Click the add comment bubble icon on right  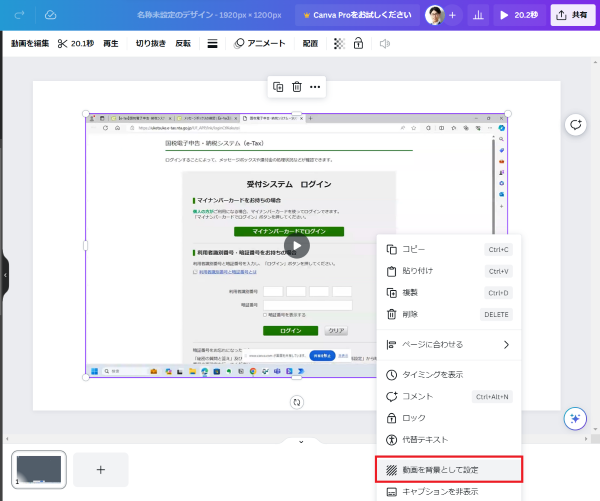tap(576, 125)
